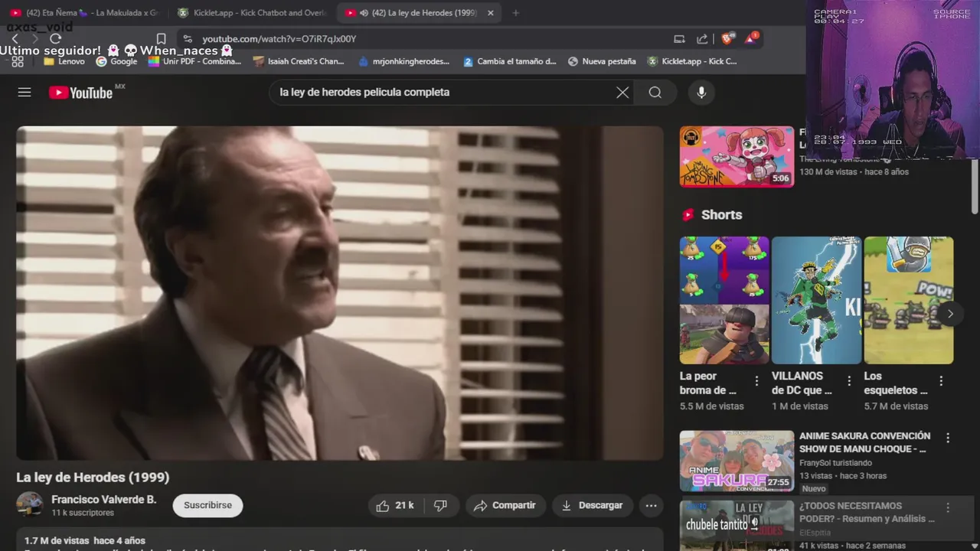Viewport: 980px width, 551px height.
Task: Open the Lenovo bookmarks folder
Action: pos(64,61)
